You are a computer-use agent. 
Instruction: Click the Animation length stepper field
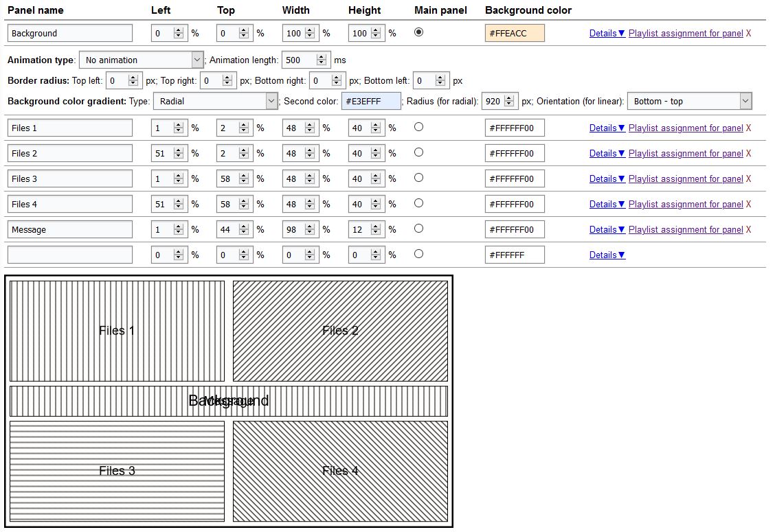tap(299, 60)
